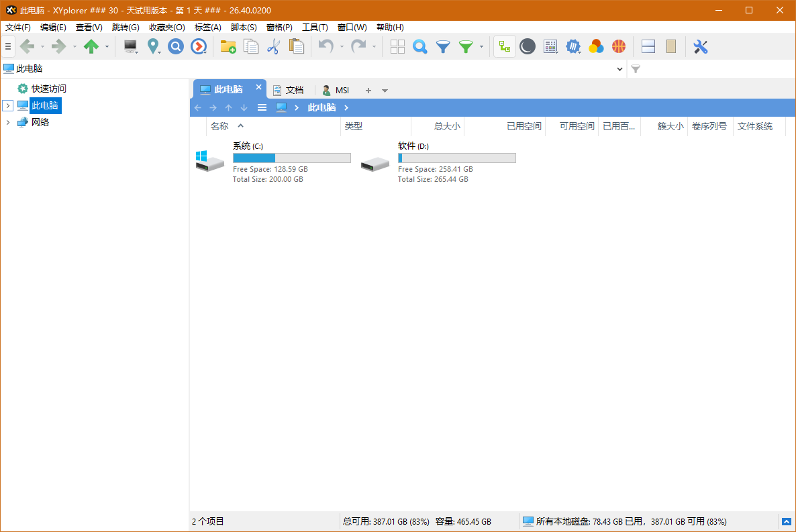Open dropdown beside forward arrow
This screenshot has height=532, width=796.
pos(74,47)
